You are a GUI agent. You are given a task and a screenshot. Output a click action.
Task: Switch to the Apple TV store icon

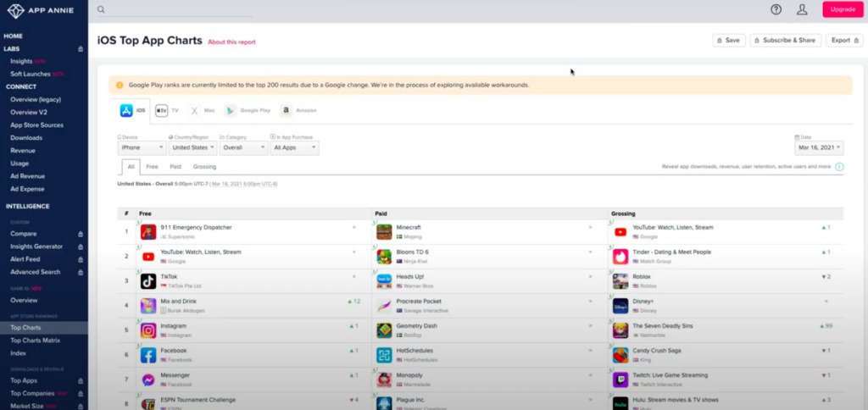pyautogui.click(x=161, y=111)
